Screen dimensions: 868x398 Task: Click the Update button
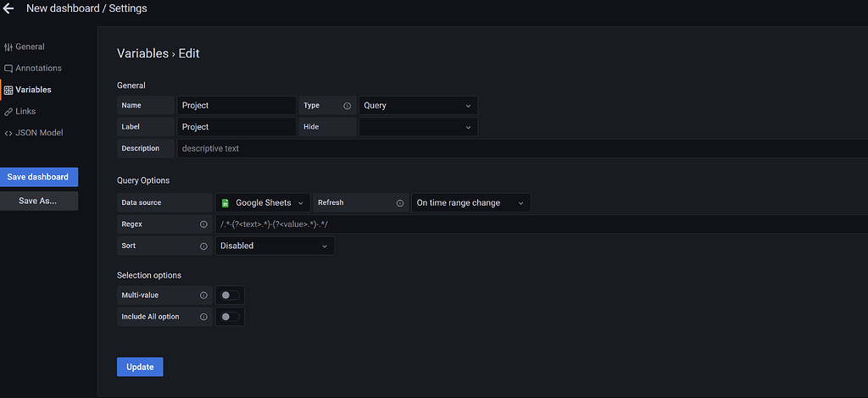tap(140, 367)
